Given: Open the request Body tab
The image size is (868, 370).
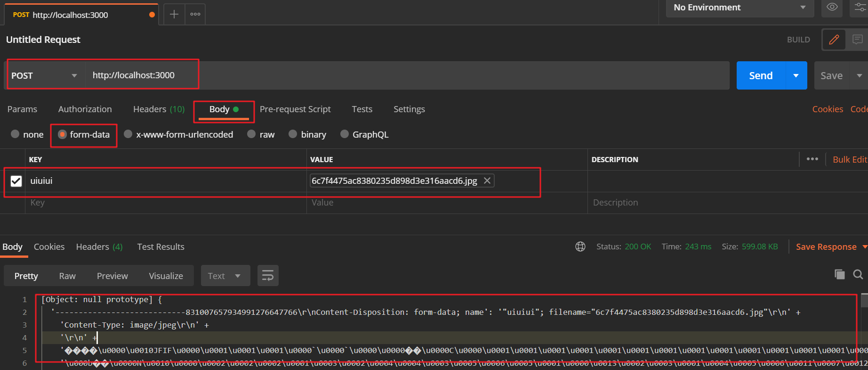Looking at the screenshot, I should (224, 109).
